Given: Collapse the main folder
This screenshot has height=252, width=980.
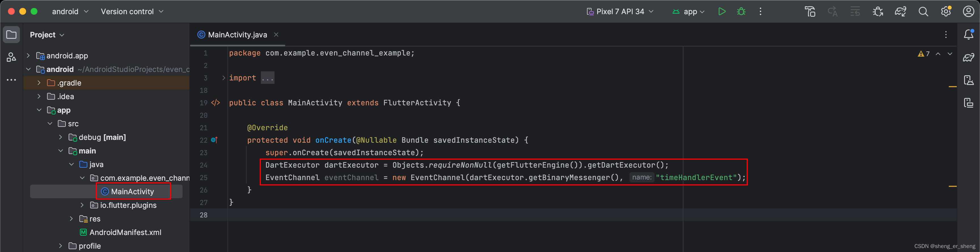Looking at the screenshot, I should click(x=60, y=151).
